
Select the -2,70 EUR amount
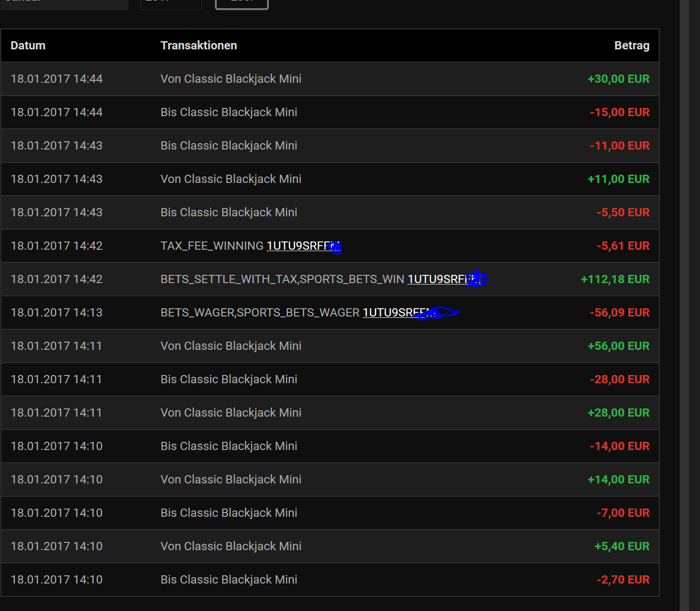tap(623, 579)
